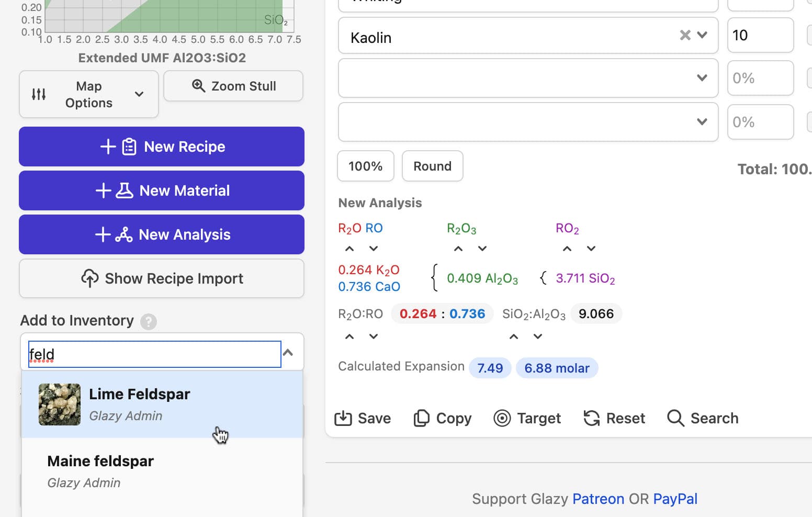Choose Maine feldspar from list

coord(100,471)
